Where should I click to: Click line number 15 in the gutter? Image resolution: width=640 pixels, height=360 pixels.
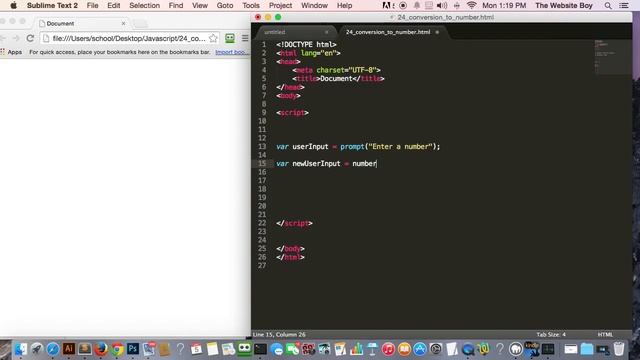point(262,163)
